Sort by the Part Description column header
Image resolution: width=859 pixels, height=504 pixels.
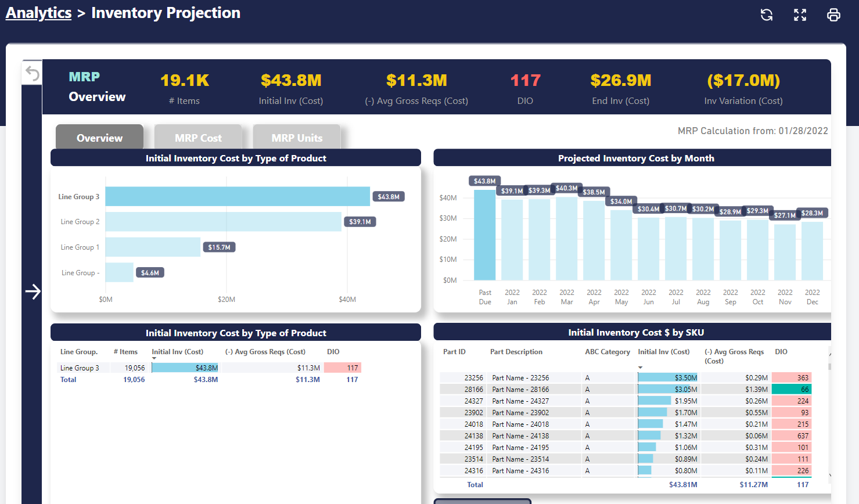click(x=516, y=352)
